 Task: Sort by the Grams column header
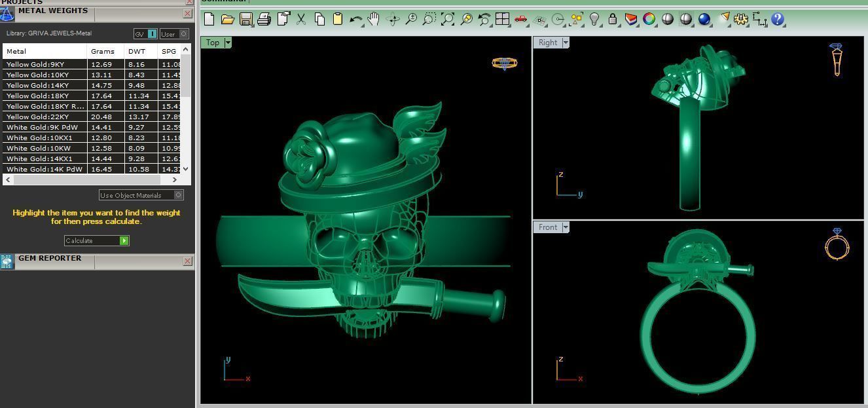(x=105, y=51)
